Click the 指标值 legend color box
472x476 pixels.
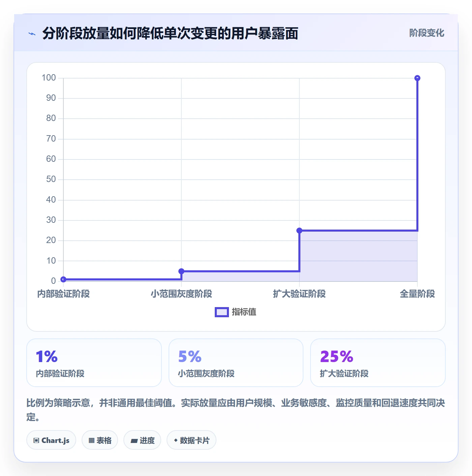[x=222, y=312]
